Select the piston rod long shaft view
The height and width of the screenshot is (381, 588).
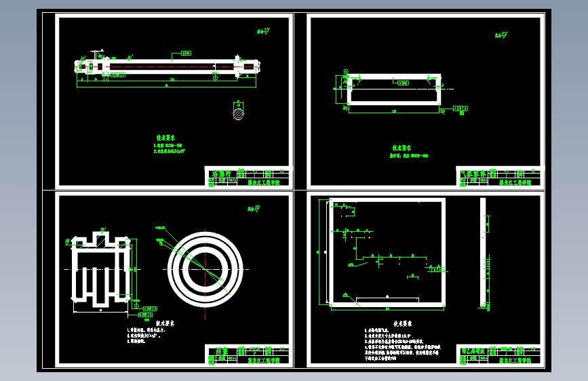[x=168, y=66]
